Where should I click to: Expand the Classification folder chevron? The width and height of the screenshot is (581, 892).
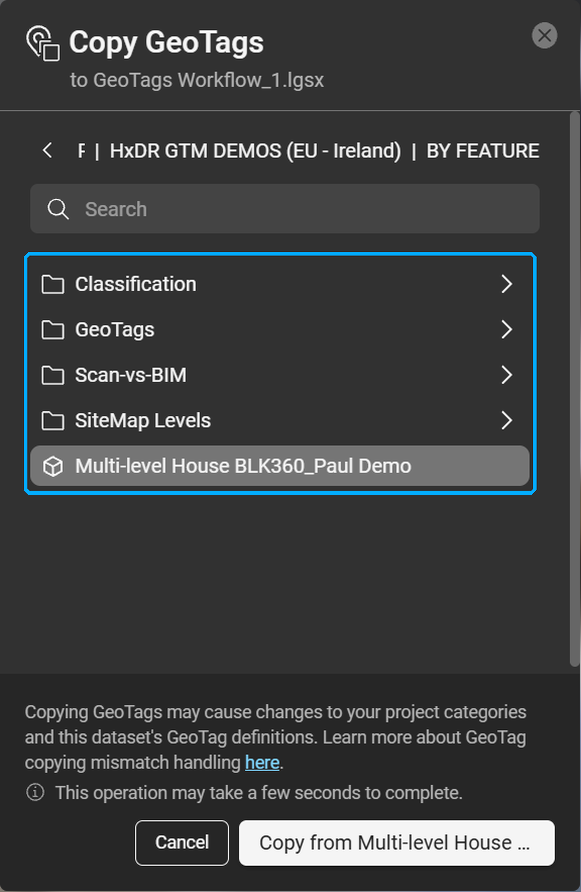506,284
